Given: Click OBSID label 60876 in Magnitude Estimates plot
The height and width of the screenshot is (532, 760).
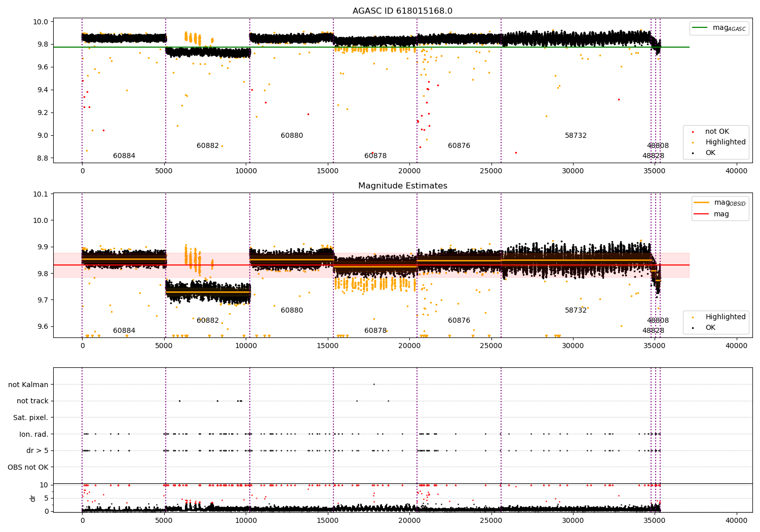Looking at the screenshot, I should click(459, 321).
